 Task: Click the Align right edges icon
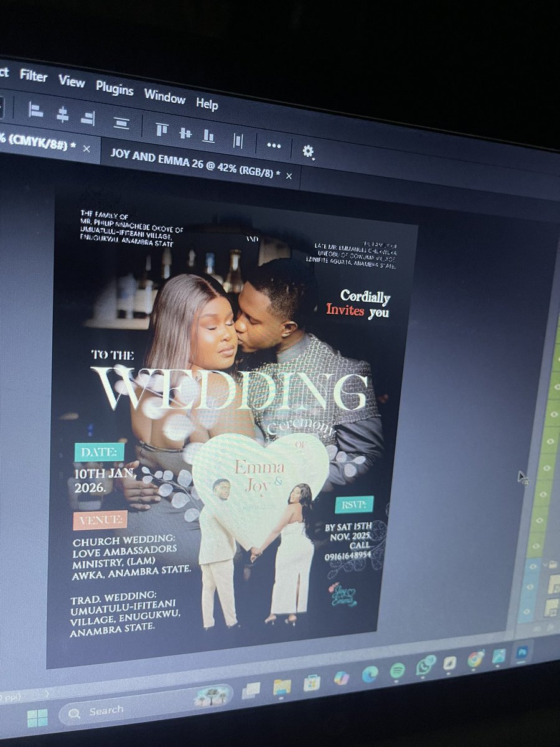tap(88, 117)
